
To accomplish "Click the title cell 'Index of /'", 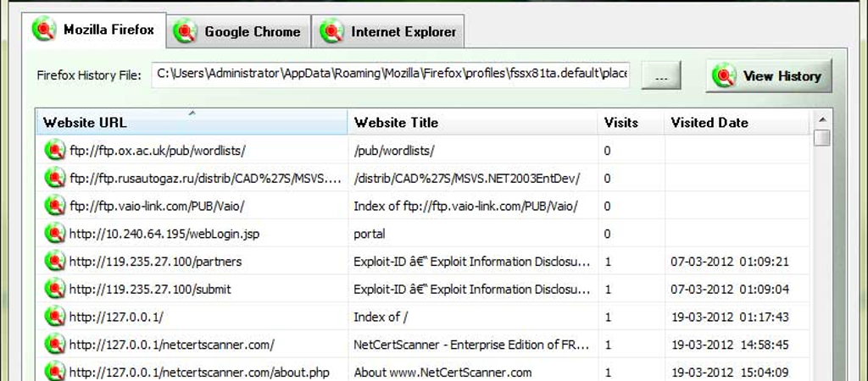I will (x=381, y=317).
